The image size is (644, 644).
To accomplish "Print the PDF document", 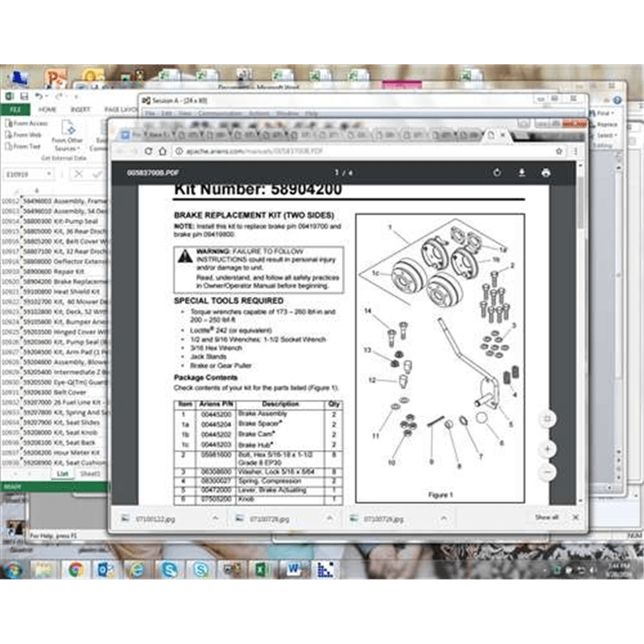I will pyautogui.click(x=546, y=172).
